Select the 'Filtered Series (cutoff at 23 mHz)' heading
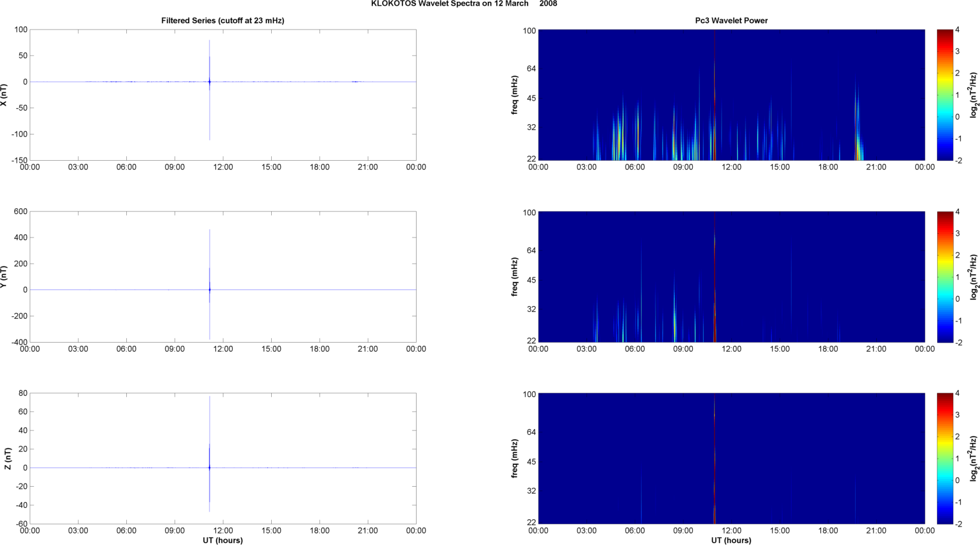 [222, 20]
